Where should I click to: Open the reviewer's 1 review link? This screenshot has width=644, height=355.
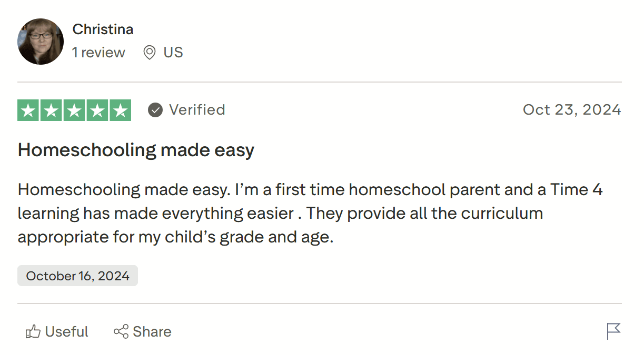point(98,52)
